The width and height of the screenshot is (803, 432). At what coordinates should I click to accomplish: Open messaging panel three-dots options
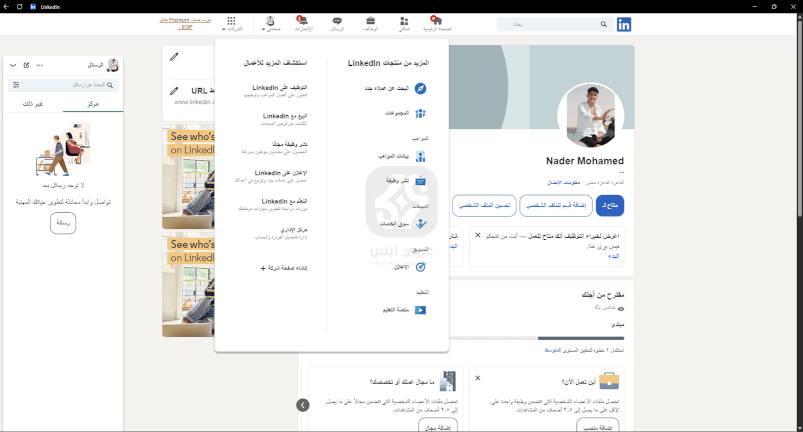tap(39, 65)
